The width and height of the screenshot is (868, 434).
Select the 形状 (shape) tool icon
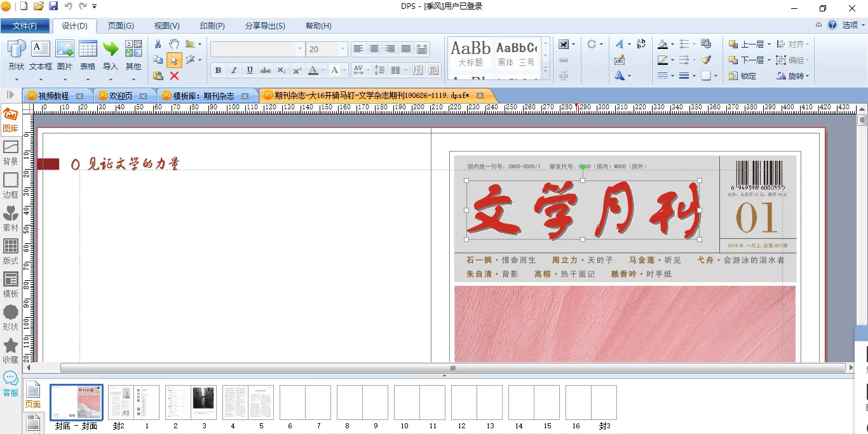(x=16, y=49)
